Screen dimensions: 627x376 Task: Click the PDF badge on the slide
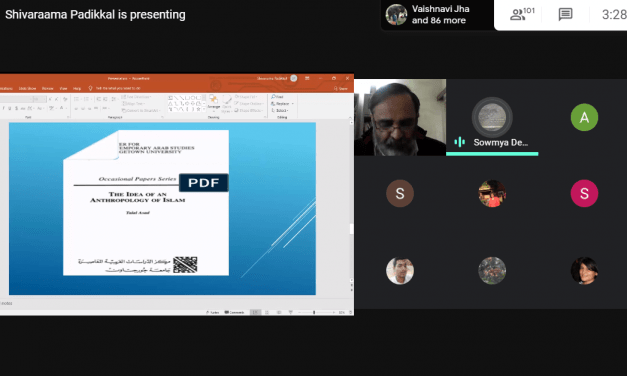point(204,182)
